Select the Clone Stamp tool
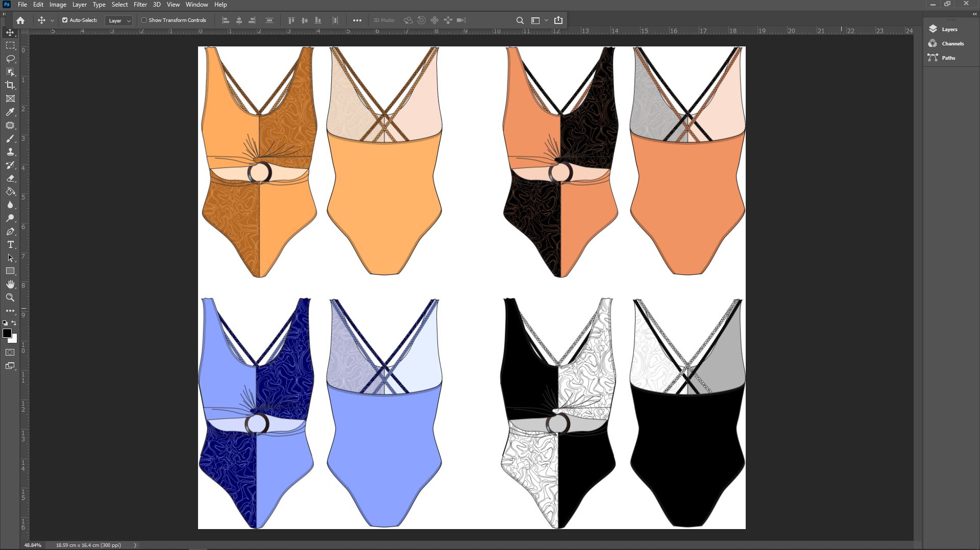The image size is (980, 550). (10, 152)
